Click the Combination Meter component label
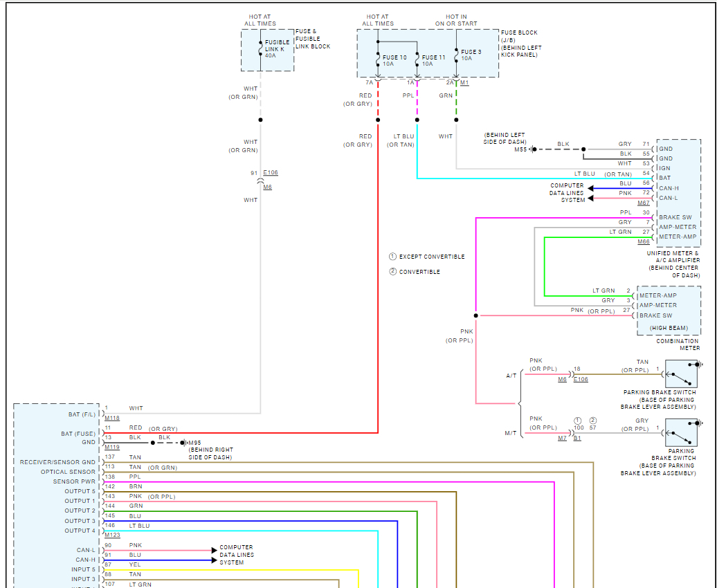Image resolution: width=717 pixels, height=588 pixels. pyautogui.click(x=678, y=344)
